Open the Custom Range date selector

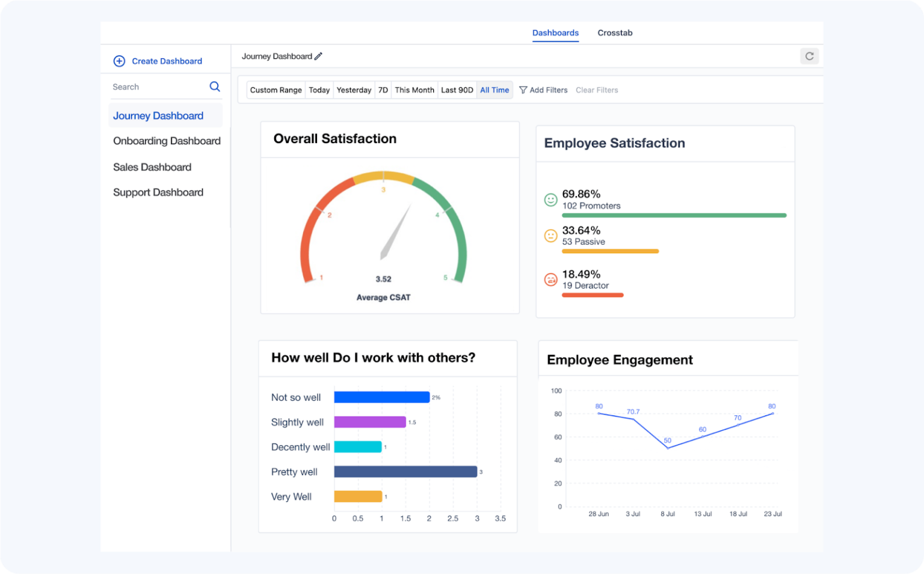click(x=276, y=90)
